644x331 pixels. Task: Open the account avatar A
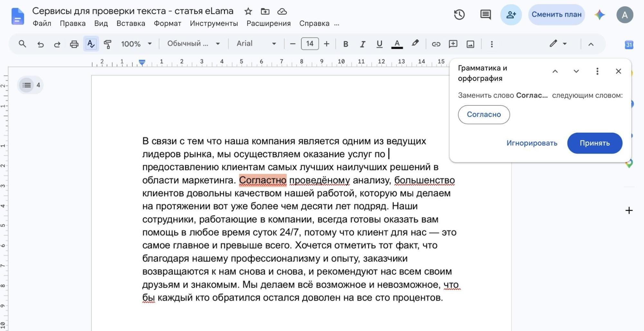pos(625,15)
